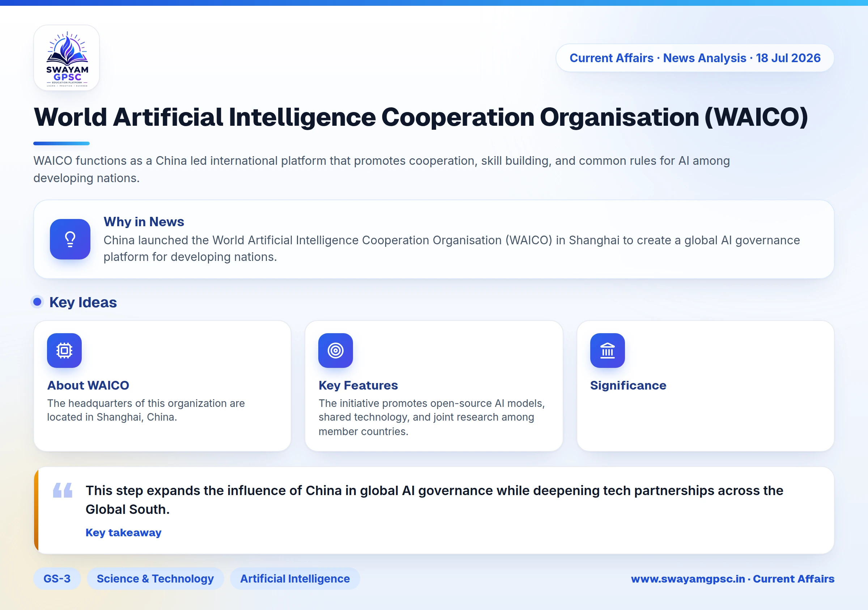Viewport: 868px width, 610px height.
Task: Click text 'The initiative promotes open-source AI models'
Action: [x=431, y=403]
